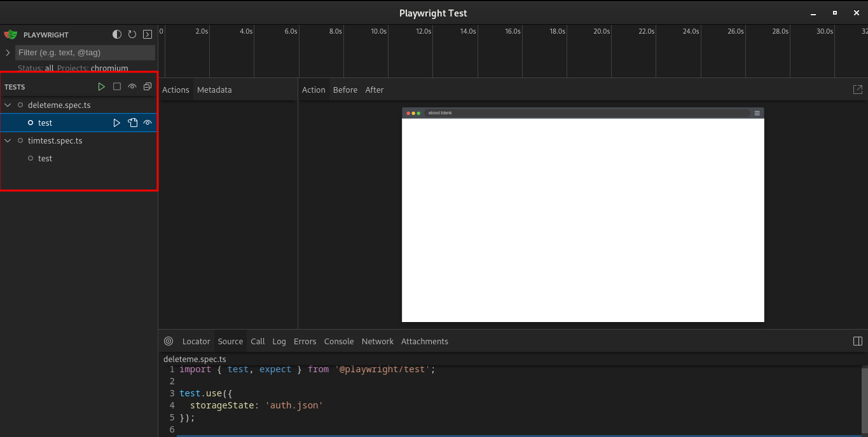Toggle watch eye on highlighted test row

pyautogui.click(x=148, y=123)
